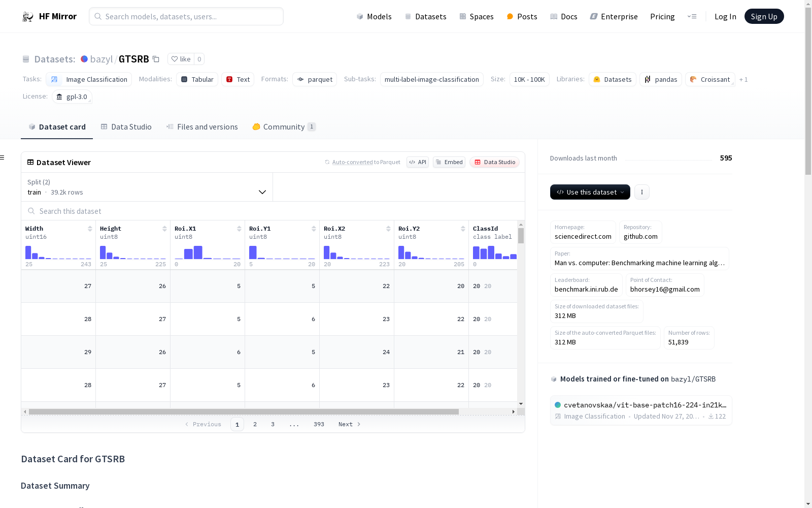Click the Croissant library tag
The height and width of the screenshot is (508, 812).
pos(710,79)
